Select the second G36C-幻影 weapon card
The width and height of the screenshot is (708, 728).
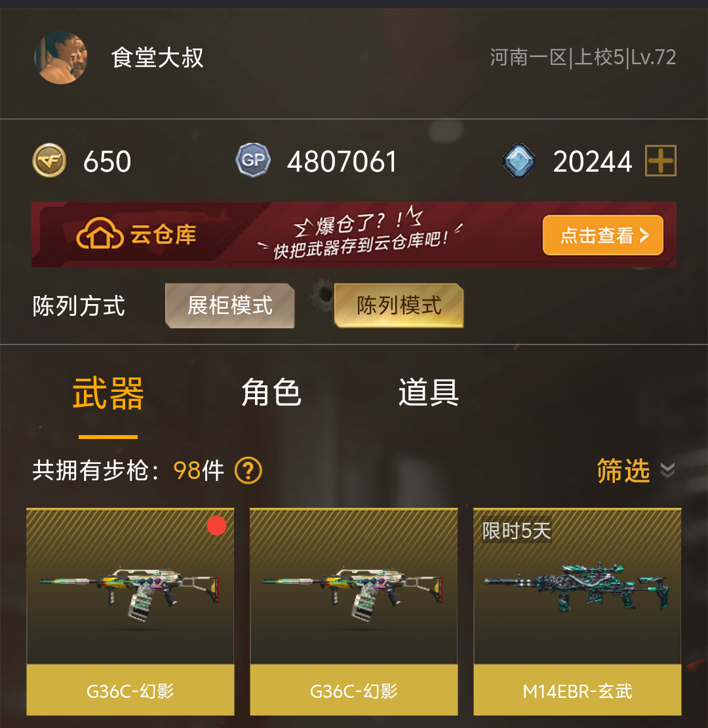tap(354, 612)
